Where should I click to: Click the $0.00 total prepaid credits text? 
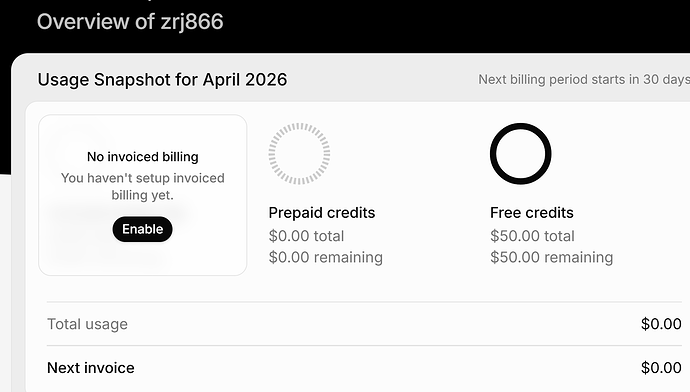[x=306, y=236]
